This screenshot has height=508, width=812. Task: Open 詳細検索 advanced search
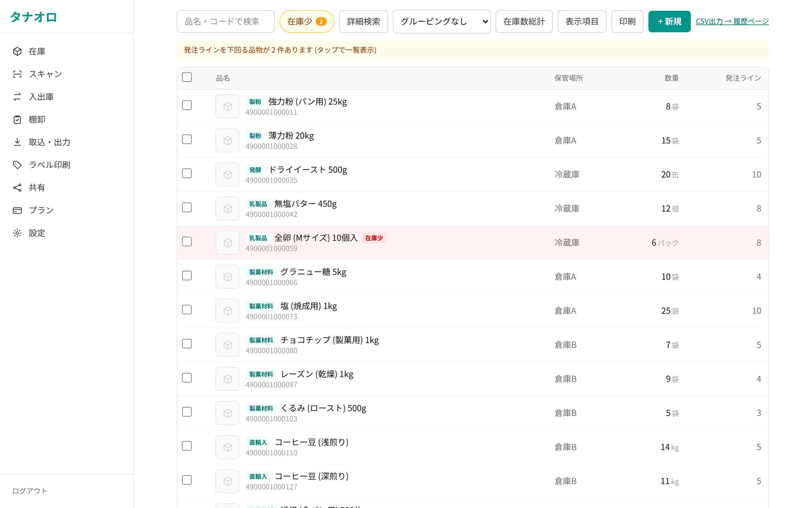(x=364, y=21)
